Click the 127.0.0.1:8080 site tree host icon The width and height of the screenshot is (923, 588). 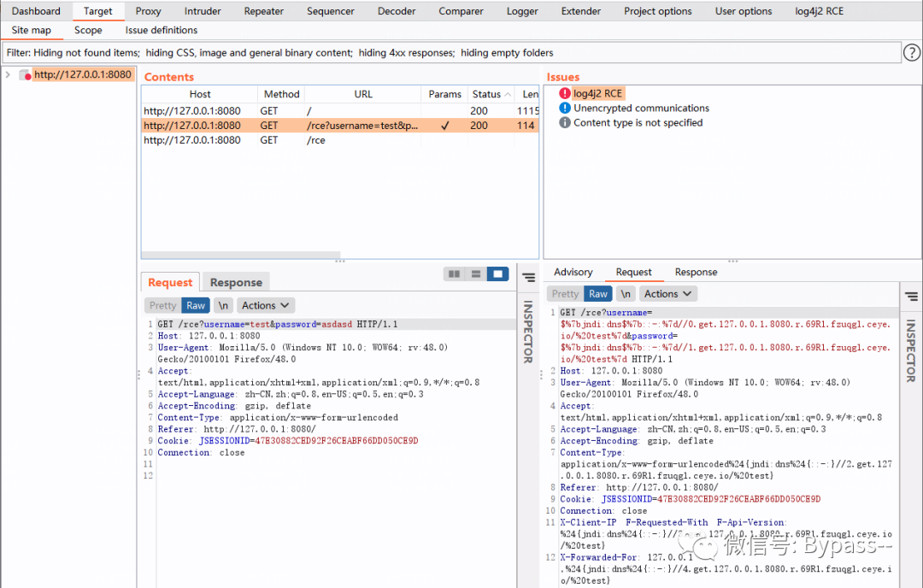pyautogui.click(x=25, y=74)
